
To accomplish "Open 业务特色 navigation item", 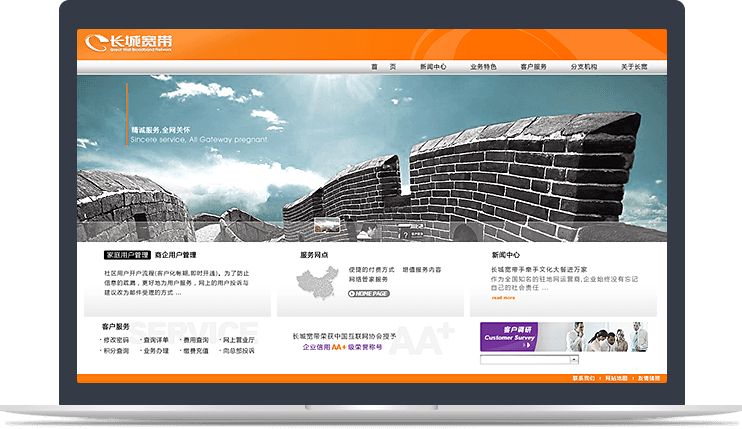I will point(483,67).
